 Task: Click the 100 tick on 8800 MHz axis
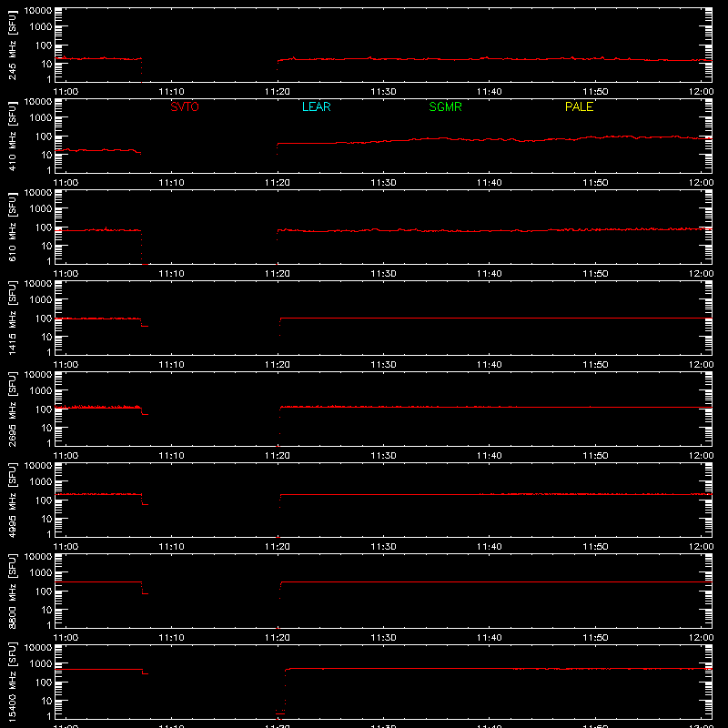[x=44, y=591]
